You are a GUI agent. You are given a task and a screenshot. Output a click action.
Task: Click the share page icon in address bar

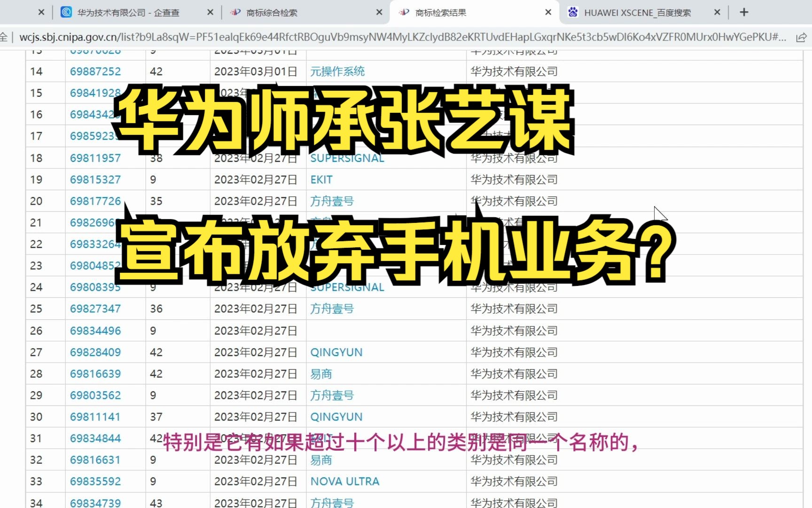(x=801, y=37)
